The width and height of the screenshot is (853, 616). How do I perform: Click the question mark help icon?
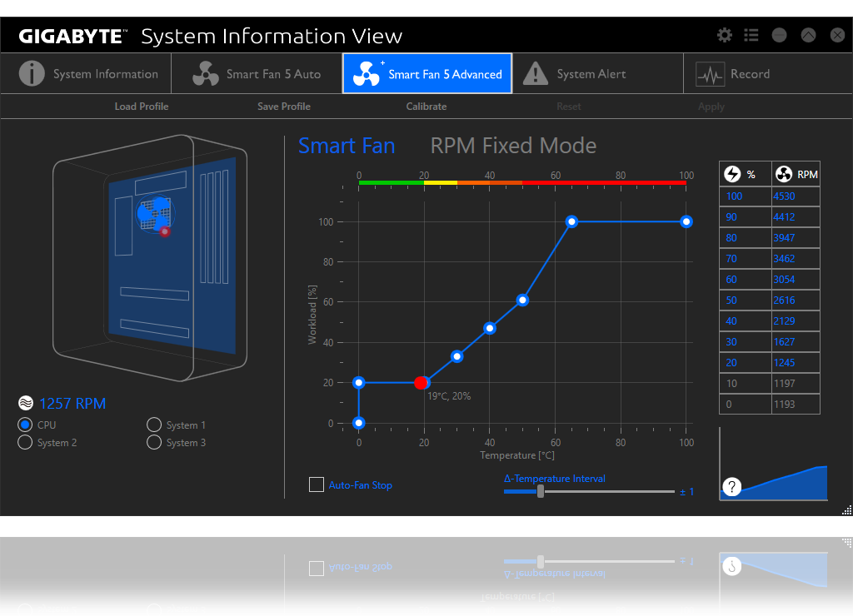tap(731, 487)
